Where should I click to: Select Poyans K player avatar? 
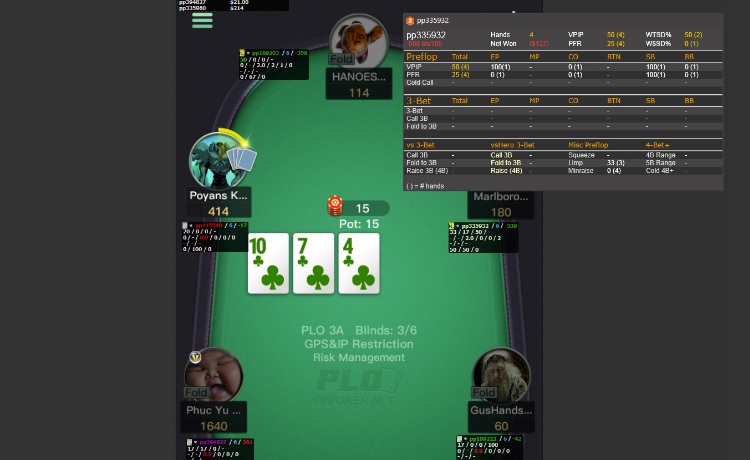pos(218,161)
